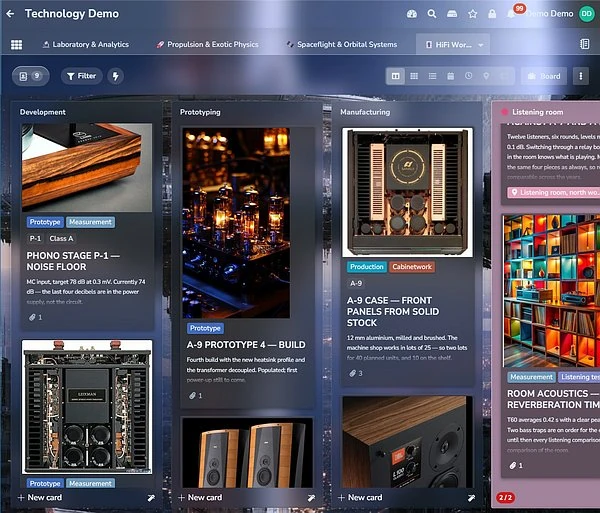Click the storage drive icon in header
The image size is (600, 513).
point(452,14)
